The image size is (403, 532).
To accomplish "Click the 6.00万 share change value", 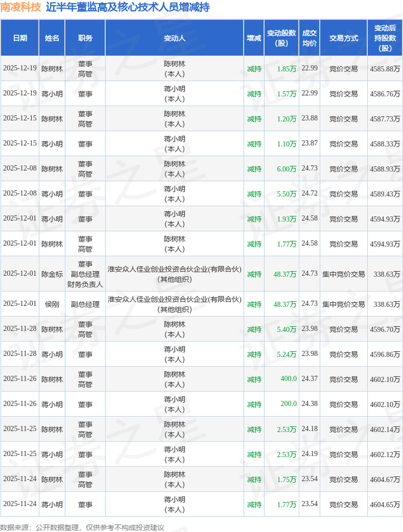I will pos(287,169).
